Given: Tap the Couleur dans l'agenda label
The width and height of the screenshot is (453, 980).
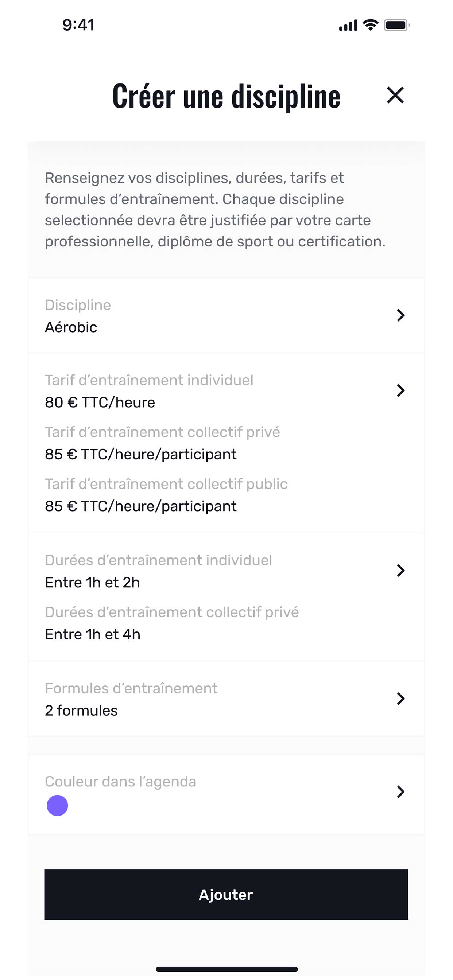Looking at the screenshot, I should tap(120, 781).
